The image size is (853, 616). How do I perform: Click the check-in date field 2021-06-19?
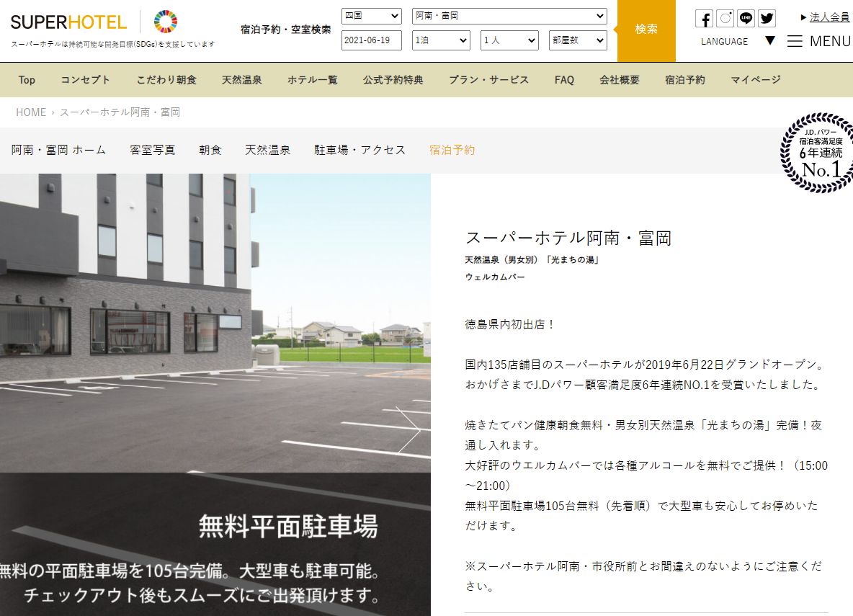click(372, 40)
